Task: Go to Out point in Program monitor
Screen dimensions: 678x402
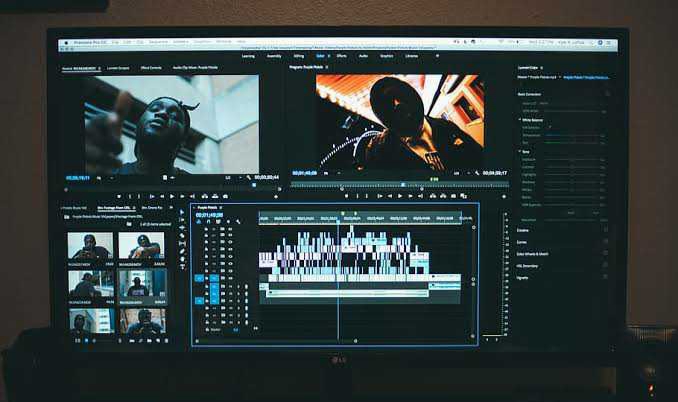Action: click(x=420, y=196)
